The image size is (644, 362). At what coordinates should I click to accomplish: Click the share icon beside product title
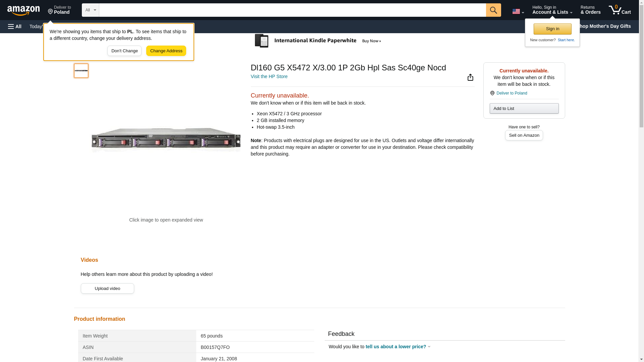click(470, 77)
